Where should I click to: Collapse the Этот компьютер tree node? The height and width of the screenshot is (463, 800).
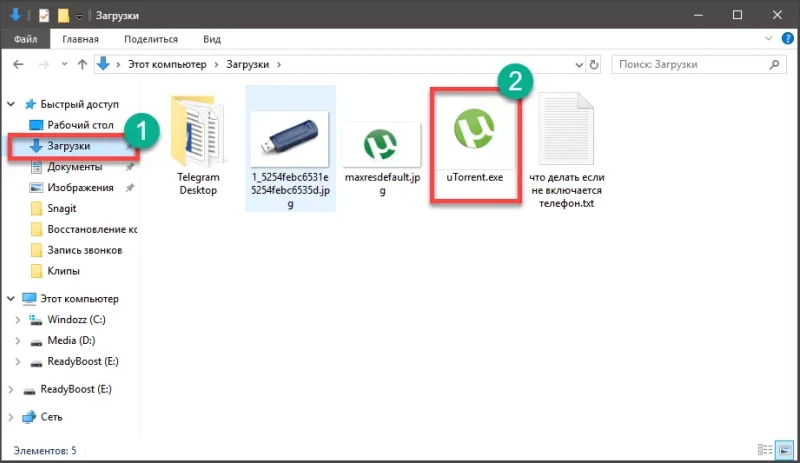pyautogui.click(x=10, y=298)
